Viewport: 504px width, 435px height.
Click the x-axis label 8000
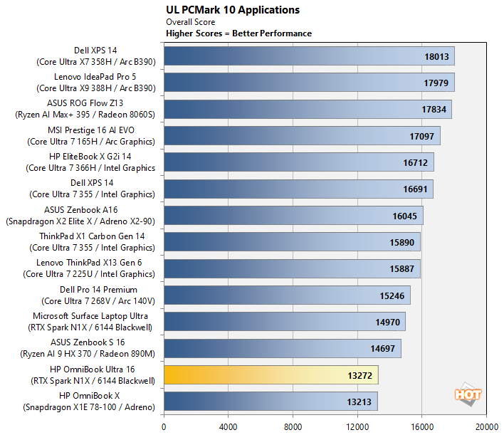293,427
